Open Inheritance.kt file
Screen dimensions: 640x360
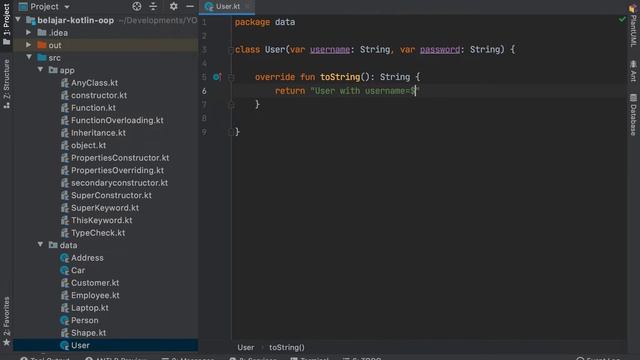click(x=98, y=133)
